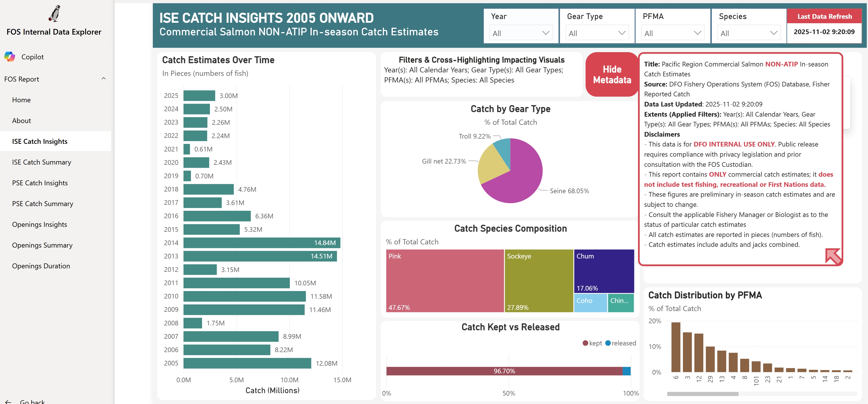The width and height of the screenshot is (868, 404).
Task: Open the Openings Duration page
Action: 41,266
